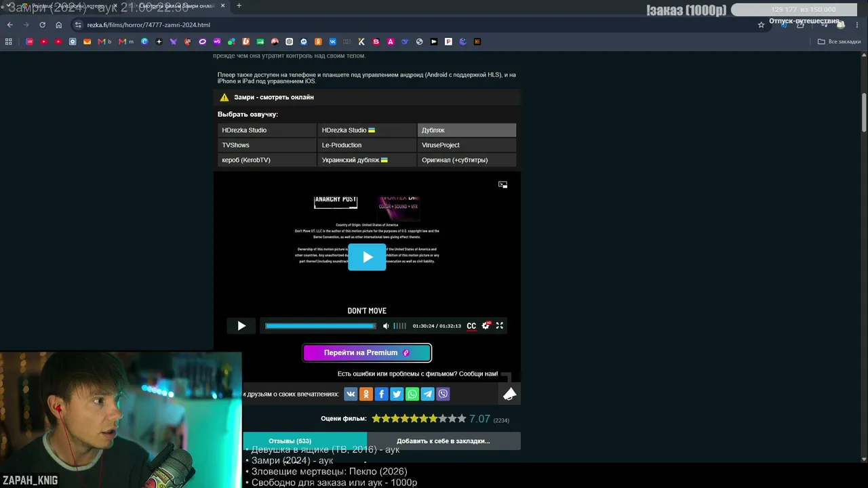Share the film on Telegram
Viewport: 868px width, 488px height.
427,394
